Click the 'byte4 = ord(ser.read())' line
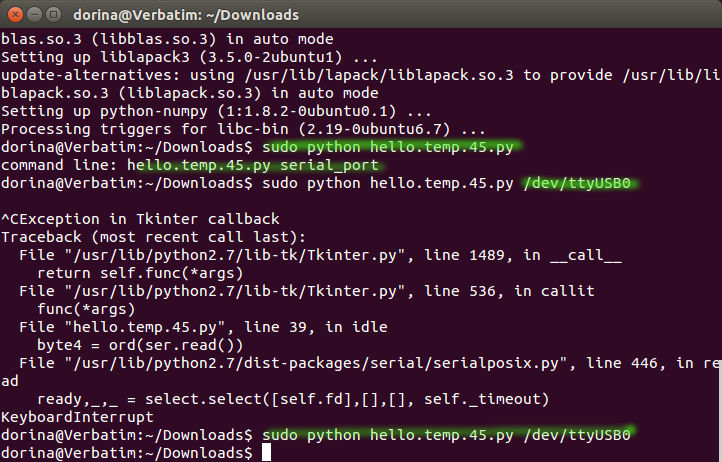722x462 pixels. (x=140, y=345)
